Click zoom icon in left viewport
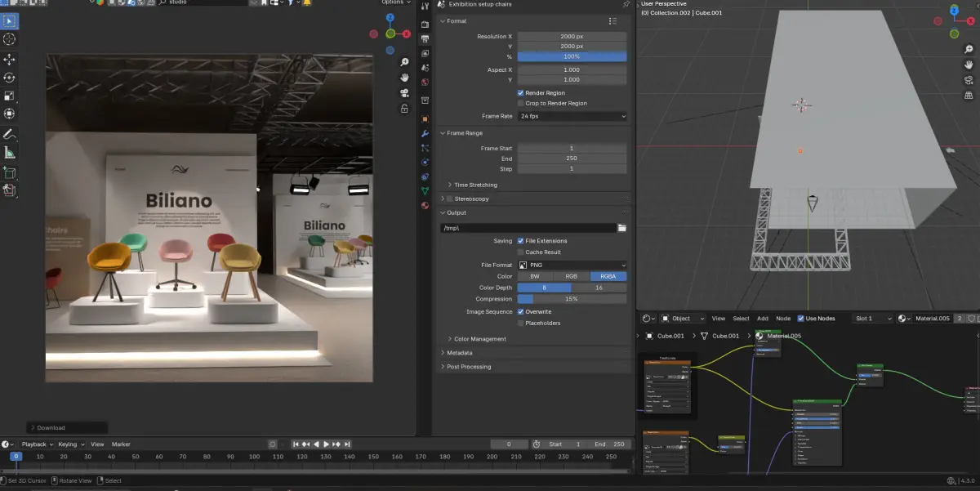The height and width of the screenshot is (491, 980). pyautogui.click(x=404, y=62)
